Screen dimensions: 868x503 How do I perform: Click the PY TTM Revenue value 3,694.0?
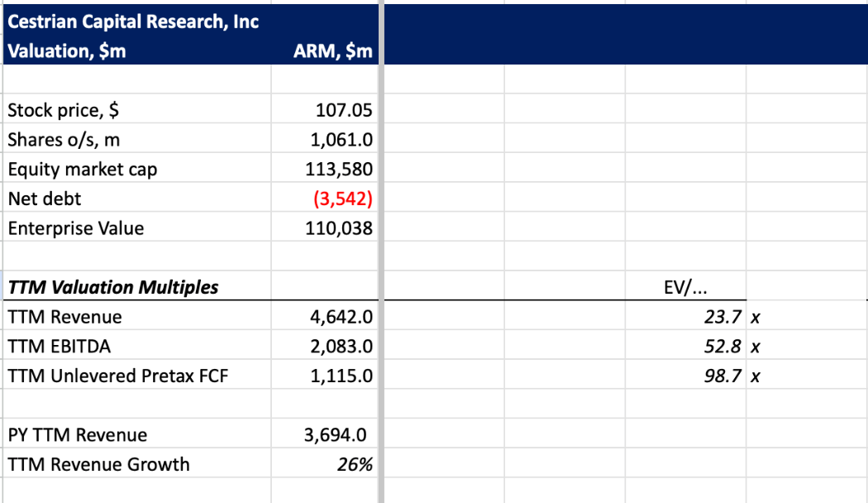[336, 435]
